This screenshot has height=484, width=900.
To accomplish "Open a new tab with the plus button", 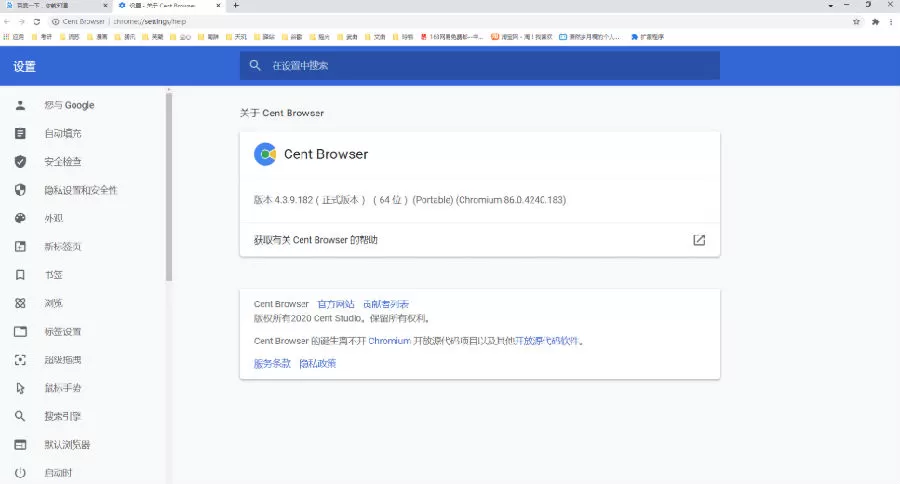I will [236, 5].
